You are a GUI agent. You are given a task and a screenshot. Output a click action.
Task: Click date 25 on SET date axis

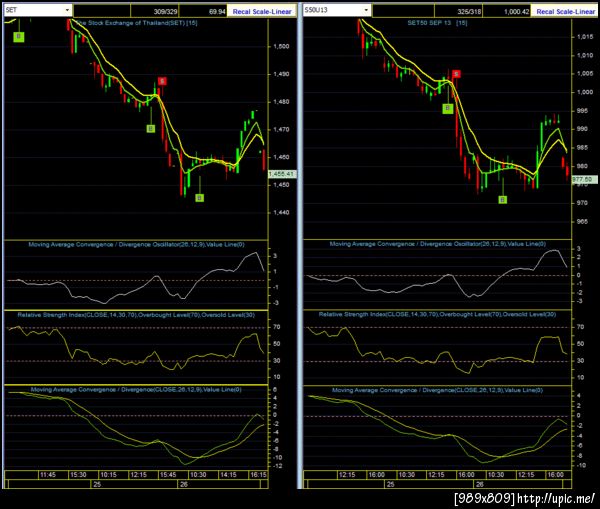[97, 485]
